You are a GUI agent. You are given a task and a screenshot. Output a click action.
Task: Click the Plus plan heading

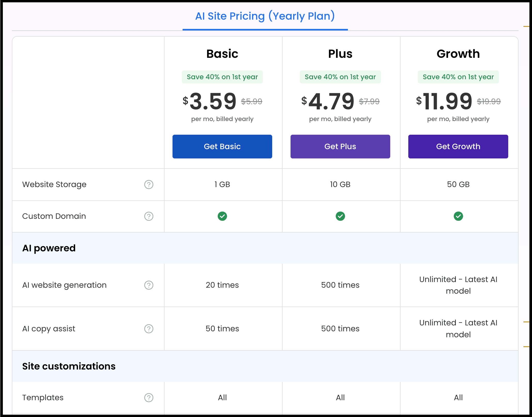tap(340, 54)
